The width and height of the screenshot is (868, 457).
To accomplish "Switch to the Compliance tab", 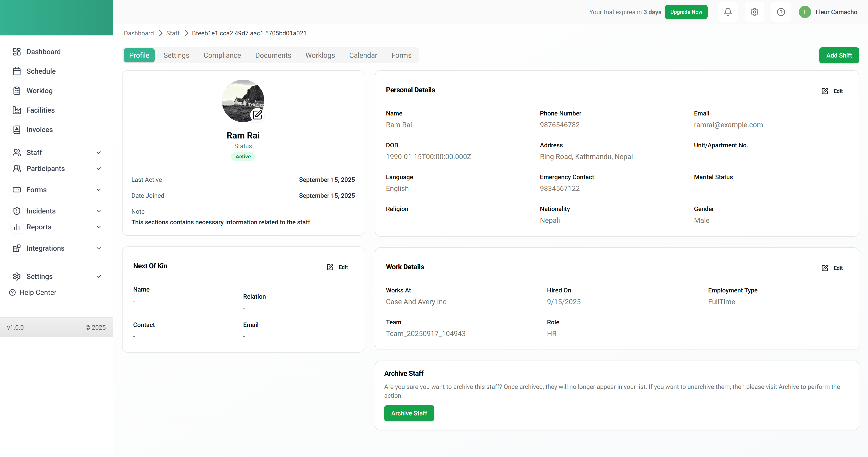I will point(222,55).
